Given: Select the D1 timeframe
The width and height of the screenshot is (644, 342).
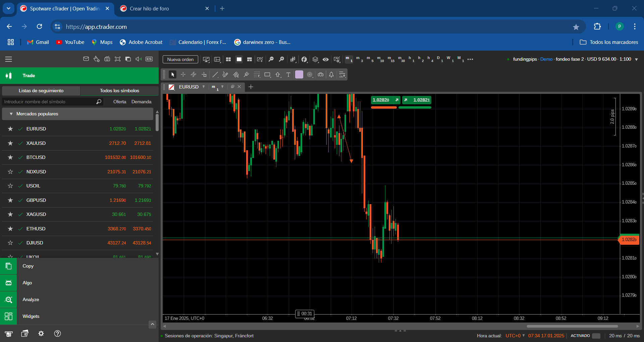Looking at the screenshot, I should click(440, 59).
